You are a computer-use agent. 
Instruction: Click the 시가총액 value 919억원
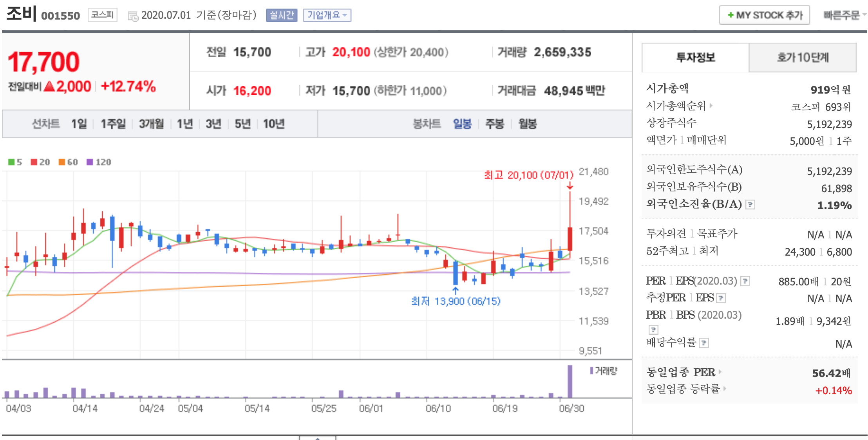tap(831, 90)
